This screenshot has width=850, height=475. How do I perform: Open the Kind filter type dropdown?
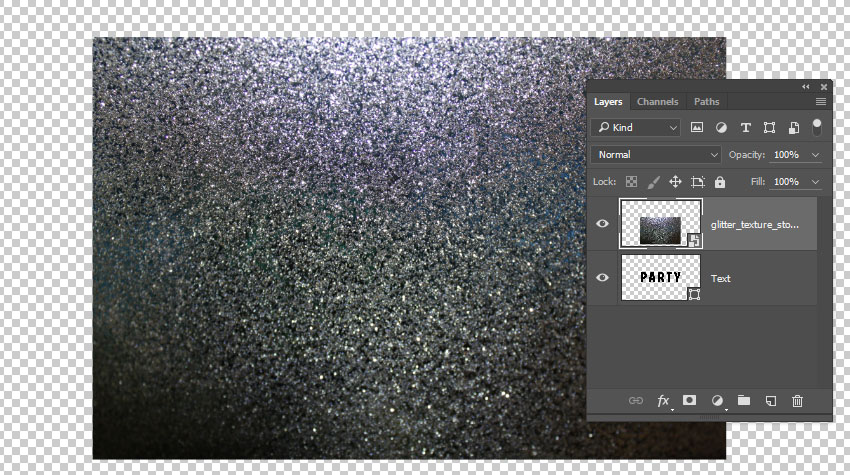(x=636, y=128)
